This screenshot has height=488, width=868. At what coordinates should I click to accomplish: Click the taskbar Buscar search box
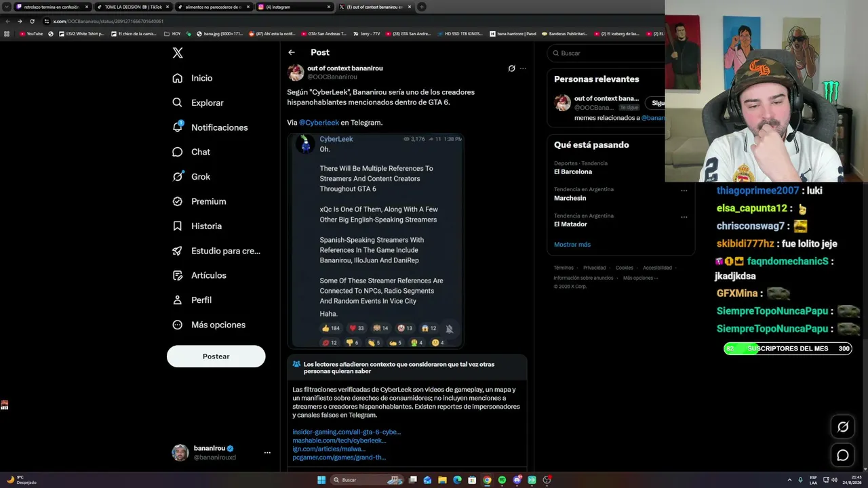tap(368, 480)
